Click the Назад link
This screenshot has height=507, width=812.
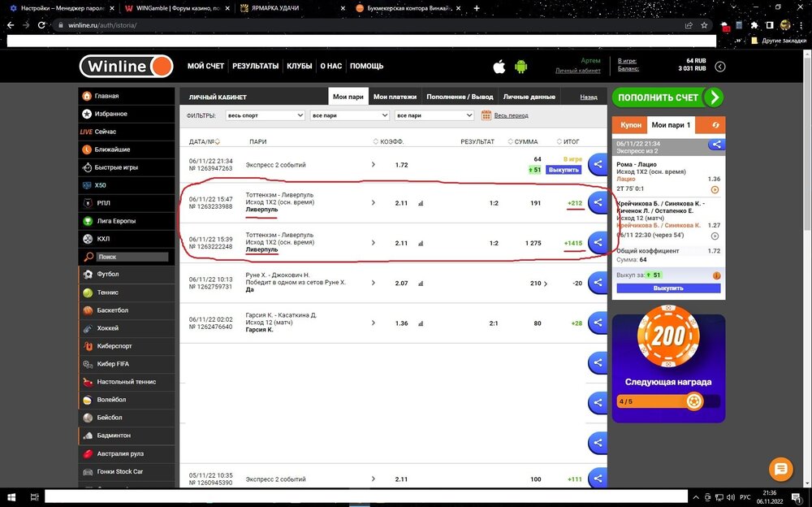[x=589, y=97]
